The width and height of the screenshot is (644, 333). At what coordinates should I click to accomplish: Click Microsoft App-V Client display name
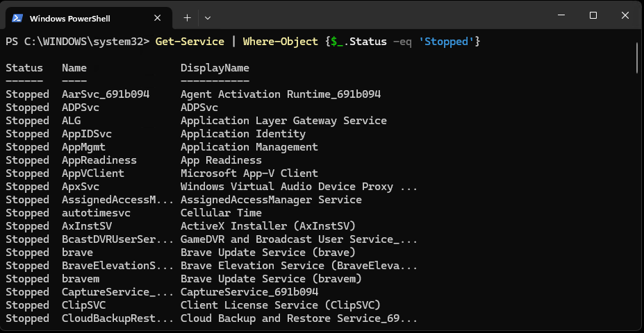pos(249,173)
